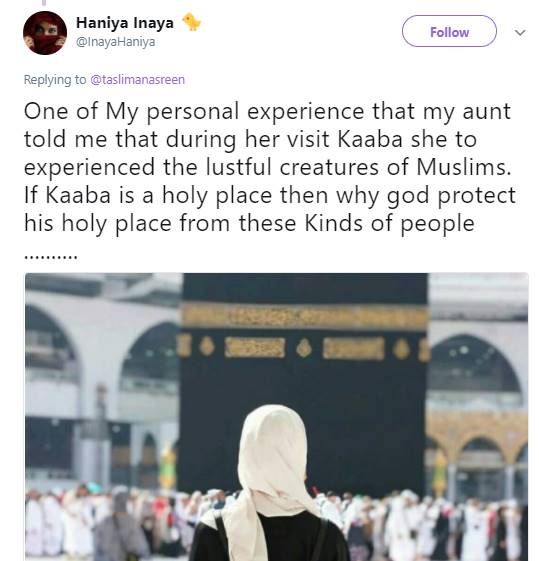The width and height of the screenshot is (539, 561).
Task: Click the woman in white headscarf in photo
Action: pos(270,483)
